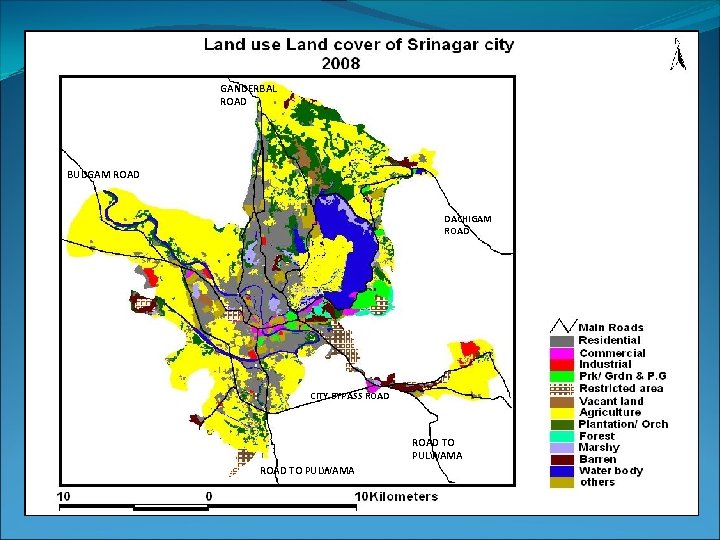
Task: Click the 'Main Roads' legend text
Action: (611, 327)
